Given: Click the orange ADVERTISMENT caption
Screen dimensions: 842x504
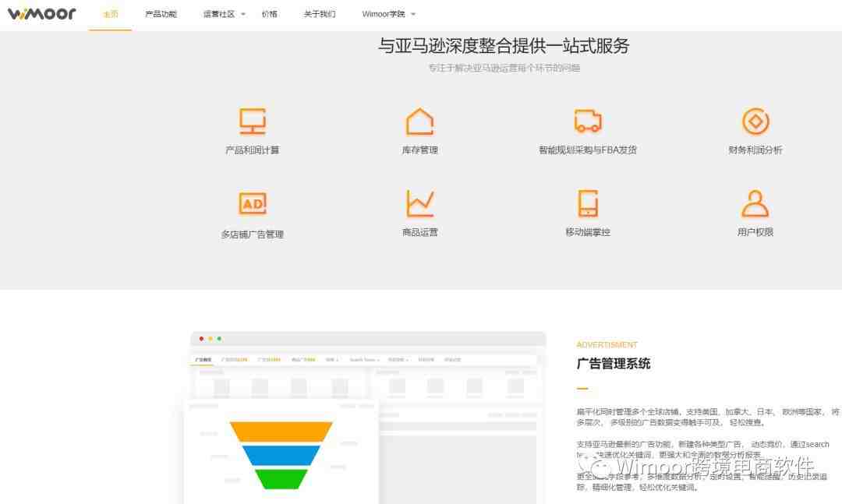Looking at the screenshot, I should pyautogui.click(x=607, y=344).
